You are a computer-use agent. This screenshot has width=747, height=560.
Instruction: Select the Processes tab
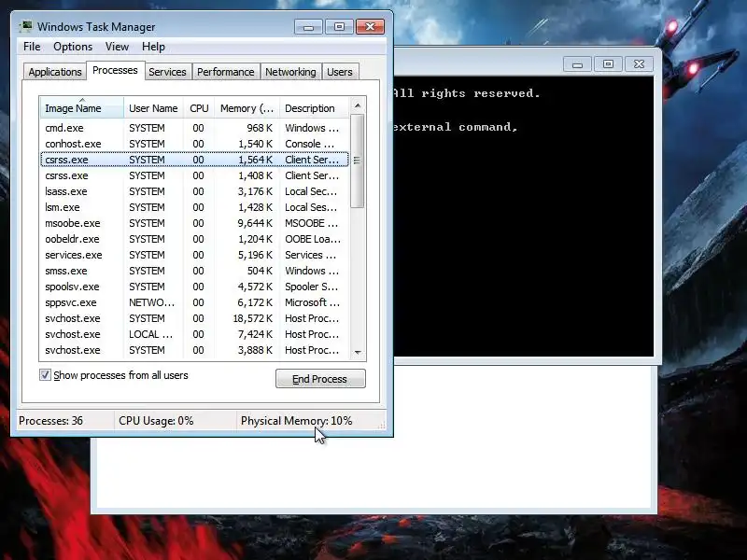click(x=115, y=71)
